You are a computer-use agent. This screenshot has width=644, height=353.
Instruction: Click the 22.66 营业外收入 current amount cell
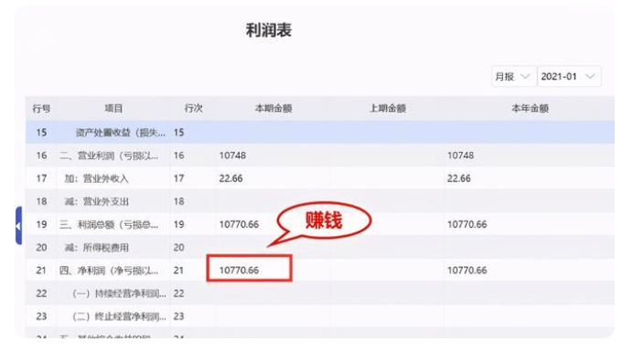coord(231,178)
